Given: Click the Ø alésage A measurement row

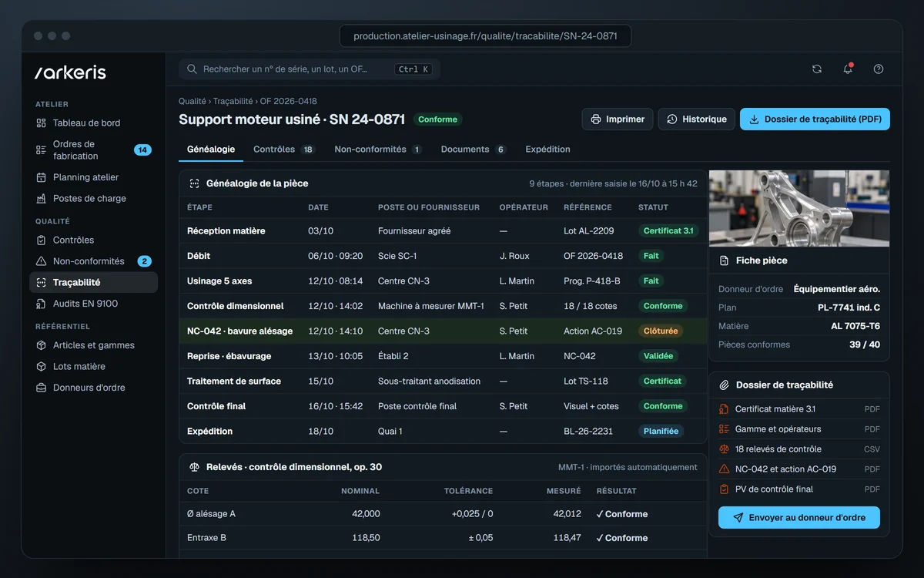Looking at the screenshot, I should (443, 514).
